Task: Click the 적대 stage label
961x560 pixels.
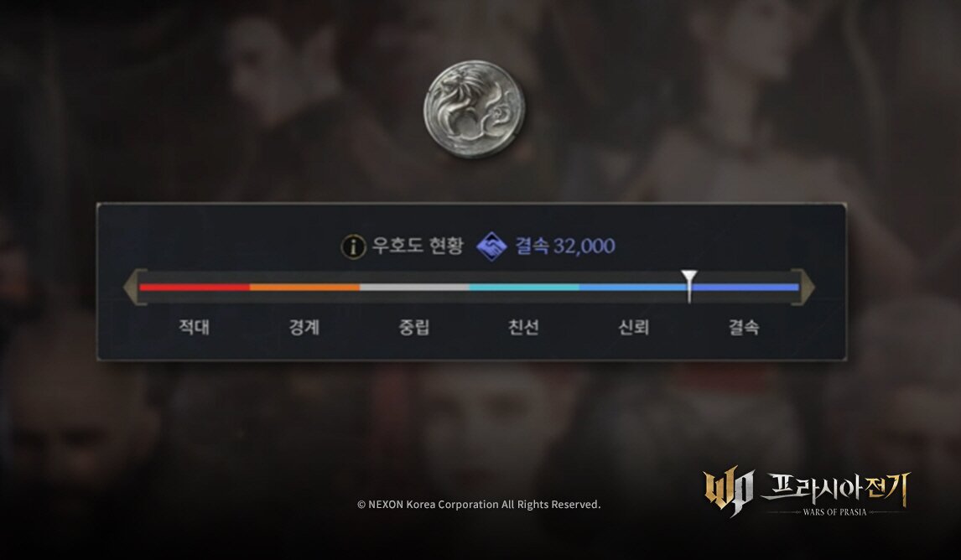Action: pos(195,327)
